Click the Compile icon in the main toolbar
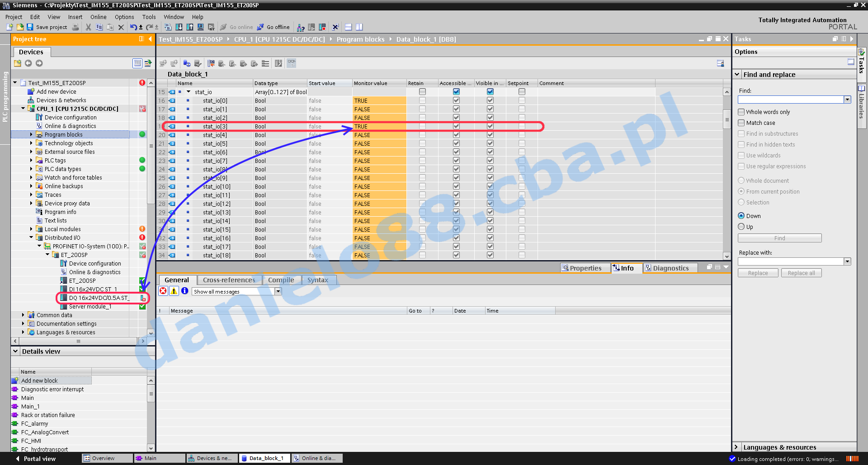This screenshot has width=868, height=465. (168, 27)
